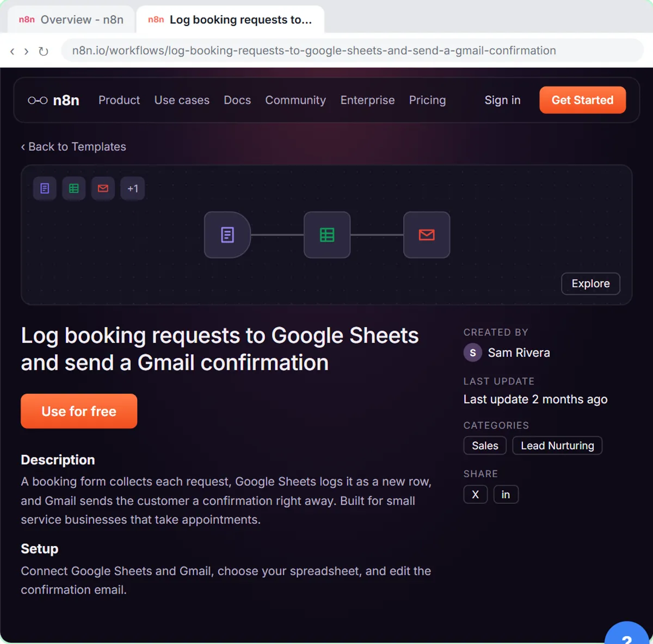This screenshot has height=644, width=653.
Task: Go to the Pricing page
Action: click(x=427, y=100)
